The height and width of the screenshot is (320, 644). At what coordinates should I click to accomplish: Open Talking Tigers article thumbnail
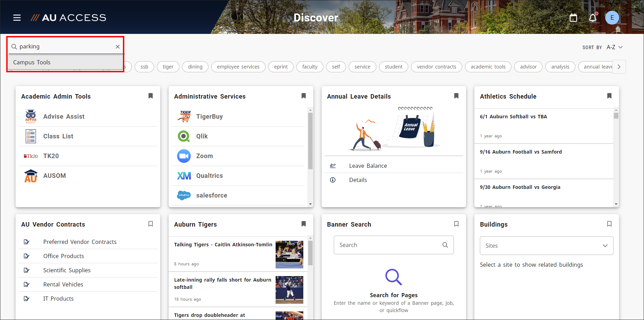pyautogui.click(x=289, y=255)
